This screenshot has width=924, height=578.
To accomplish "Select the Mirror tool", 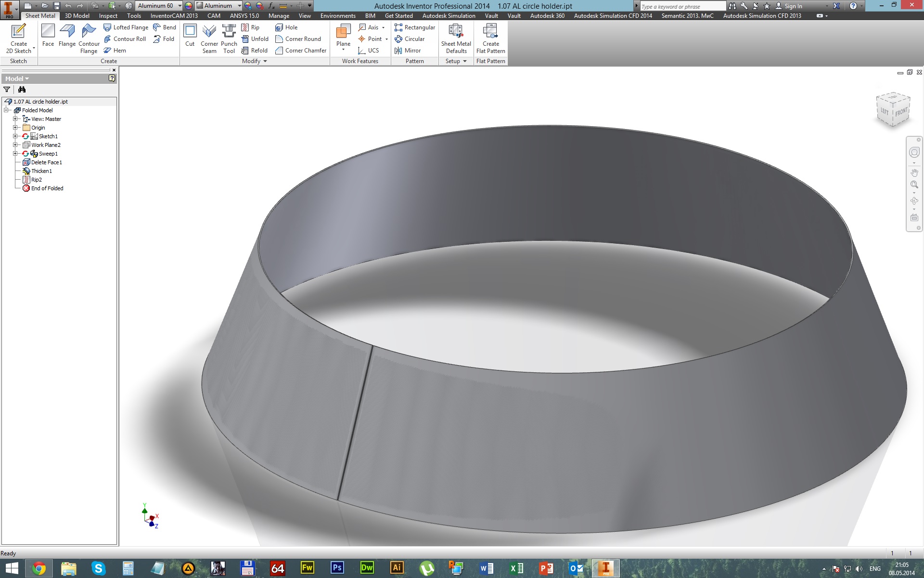I will (408, 51).
